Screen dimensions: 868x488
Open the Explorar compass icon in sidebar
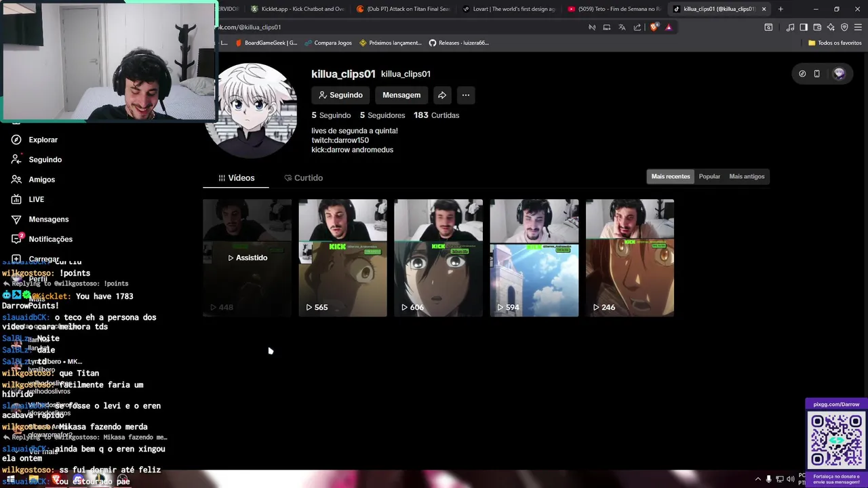tap(16, 140)
